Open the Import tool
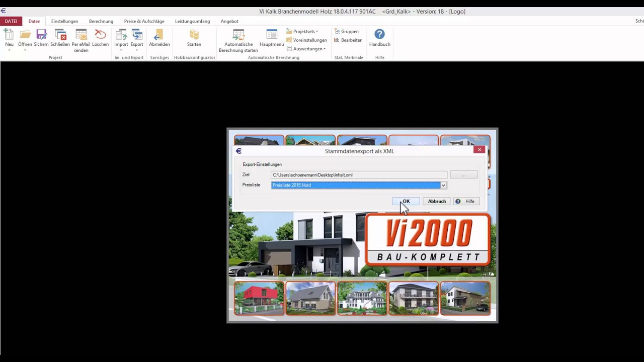 click(121, 35)
